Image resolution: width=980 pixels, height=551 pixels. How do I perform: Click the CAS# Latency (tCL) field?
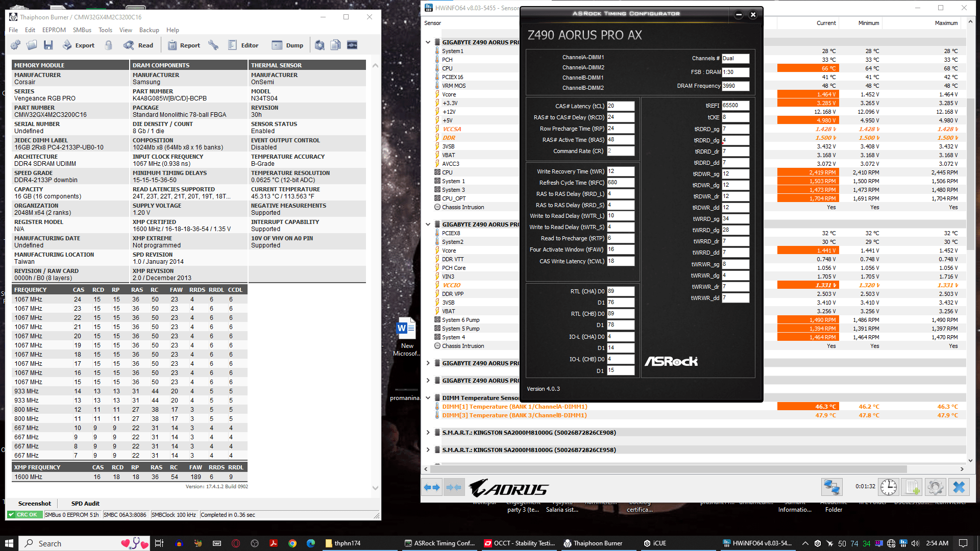click(x=620, y=106)
